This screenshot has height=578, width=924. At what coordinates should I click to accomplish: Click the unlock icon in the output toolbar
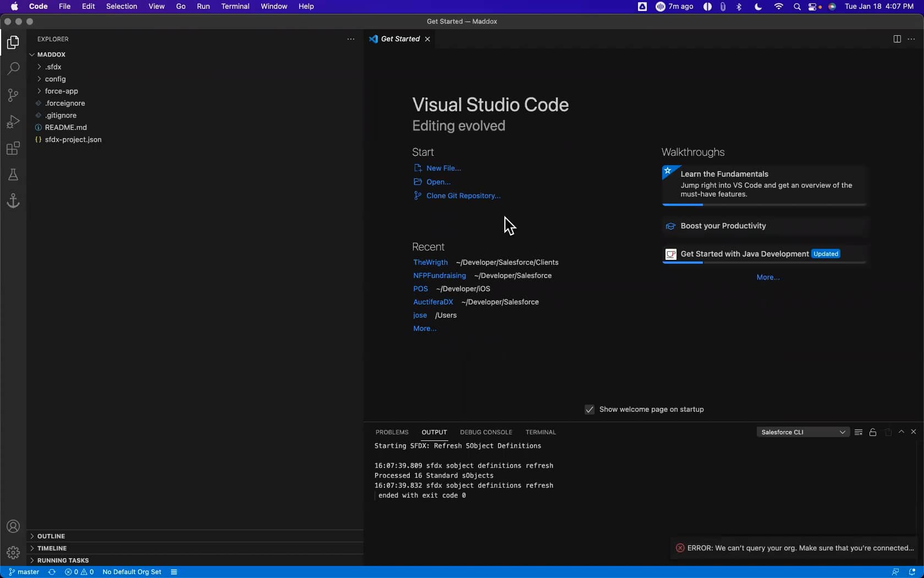873,433
